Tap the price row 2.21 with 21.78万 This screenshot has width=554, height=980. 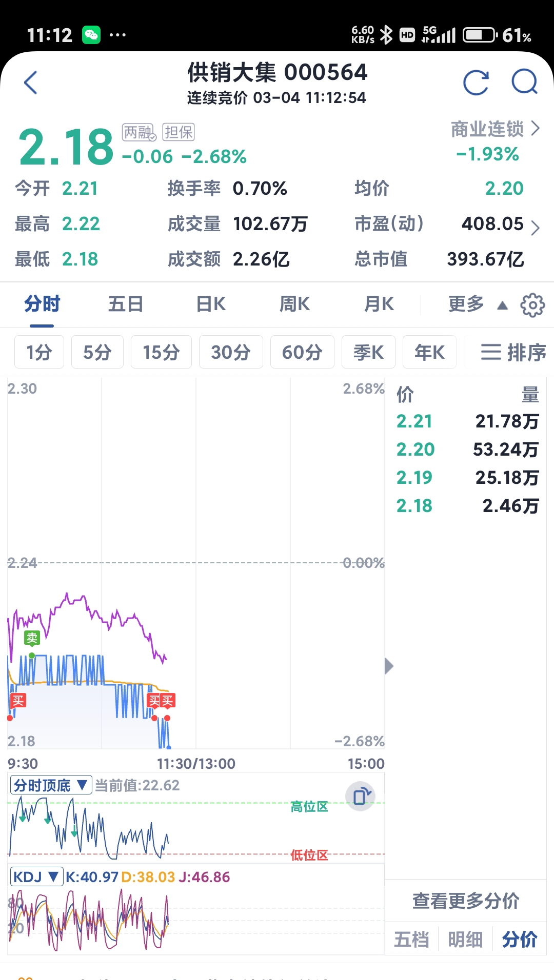pos(467,421)
